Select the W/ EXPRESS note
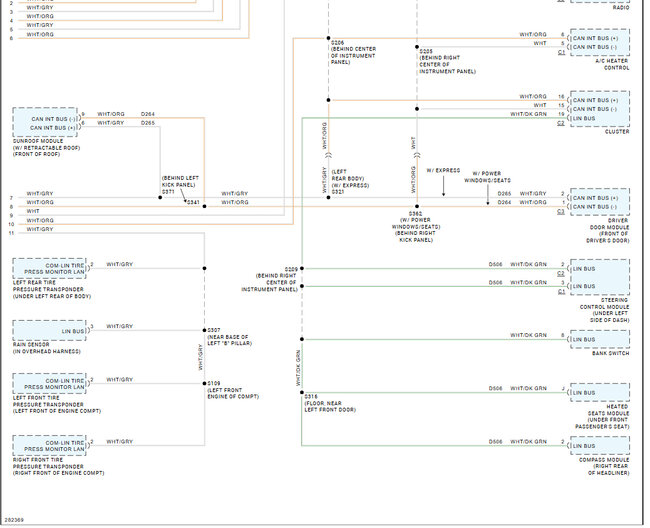 click(443, 170)
